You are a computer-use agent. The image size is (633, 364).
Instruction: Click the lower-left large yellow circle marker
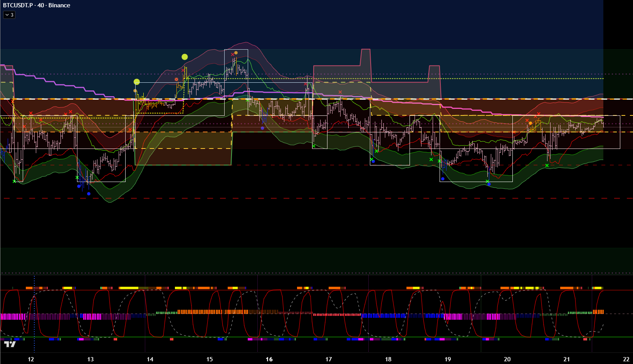point(137,82)
